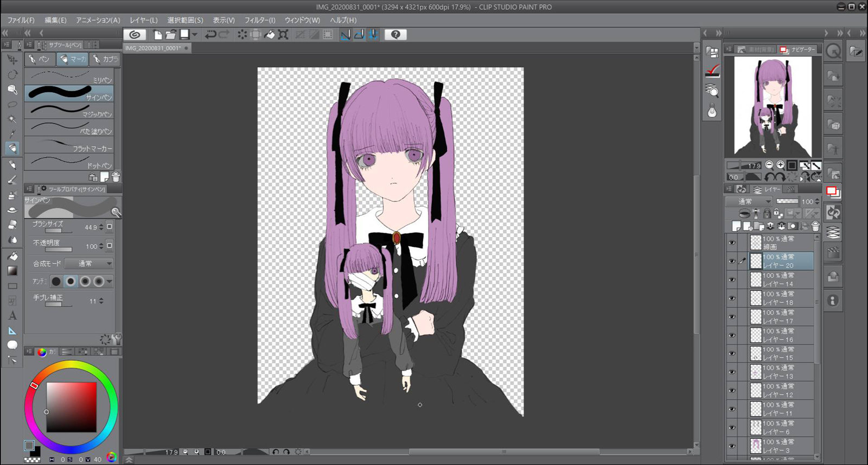Toggle visibility of レイヤー 14

[x=732, y=279]
